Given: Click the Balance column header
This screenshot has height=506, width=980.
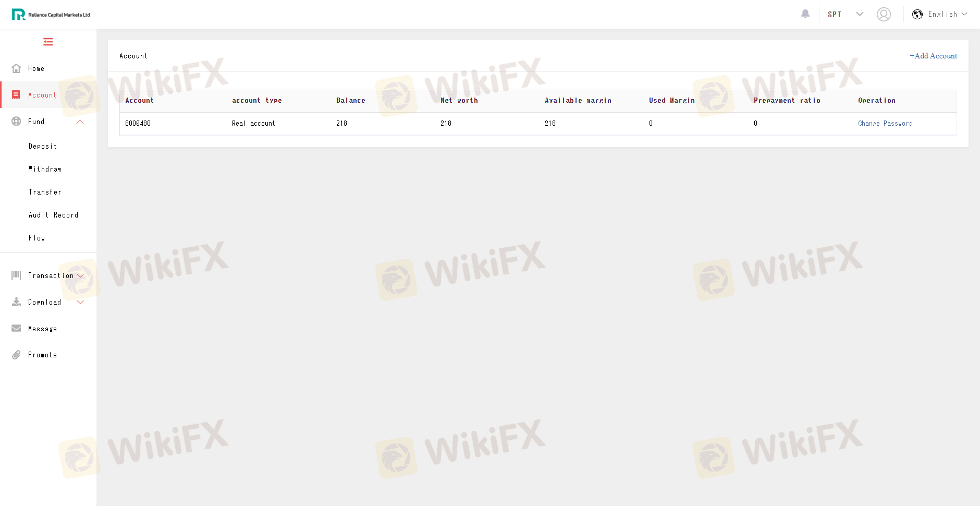Looking at the screenshot, I should pyautogui.click(x=351, y=101).
